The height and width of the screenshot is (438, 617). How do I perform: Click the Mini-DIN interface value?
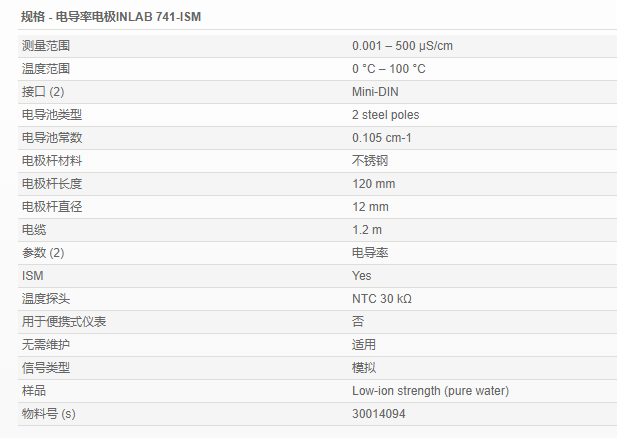tap(374, 92)
